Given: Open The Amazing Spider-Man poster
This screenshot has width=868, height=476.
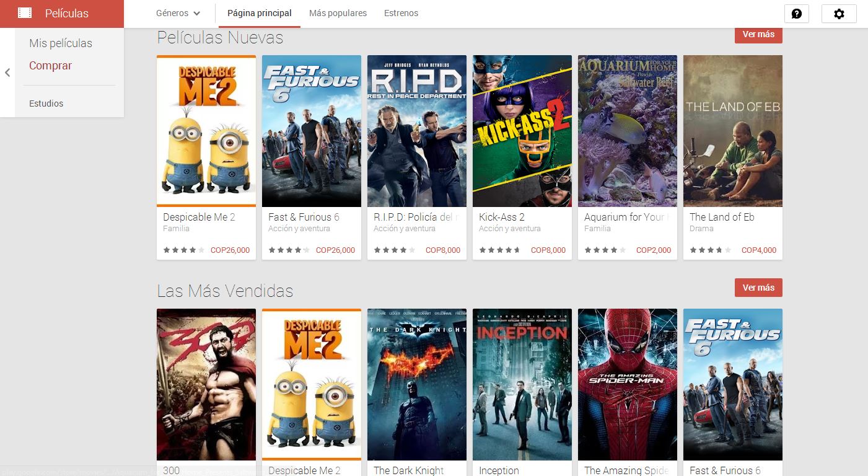Looking at the screenshot, I should click(x=628, y=384).
